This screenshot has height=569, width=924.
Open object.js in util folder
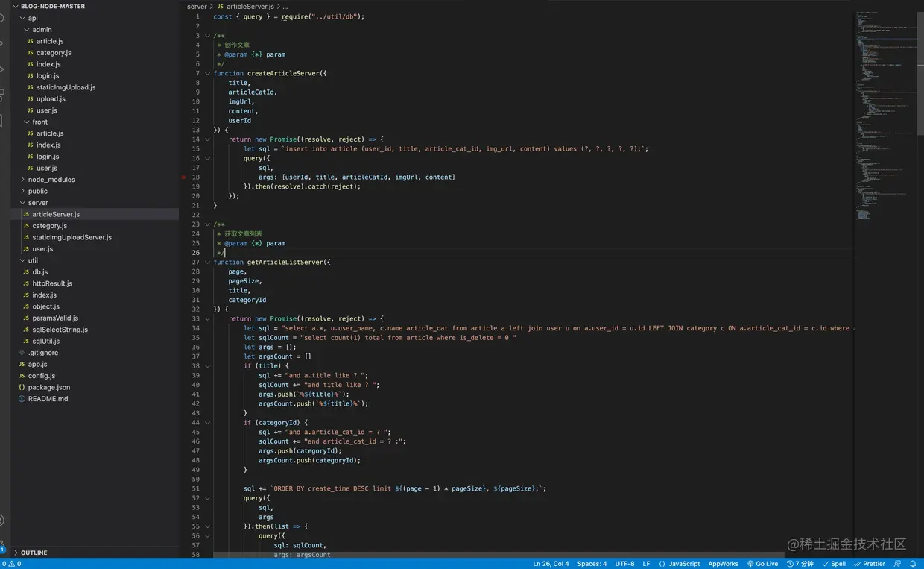[x=45, y=306]
